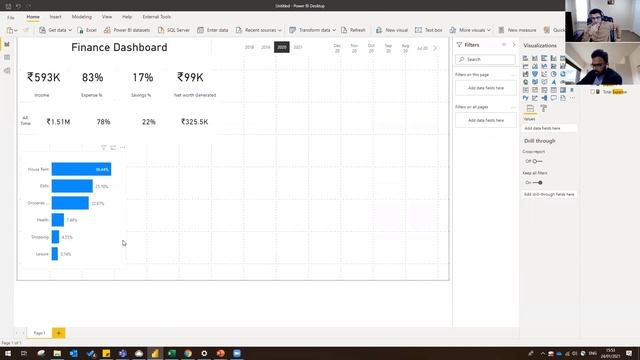Click the bar chart filter header icon

[x=103, y=147]
